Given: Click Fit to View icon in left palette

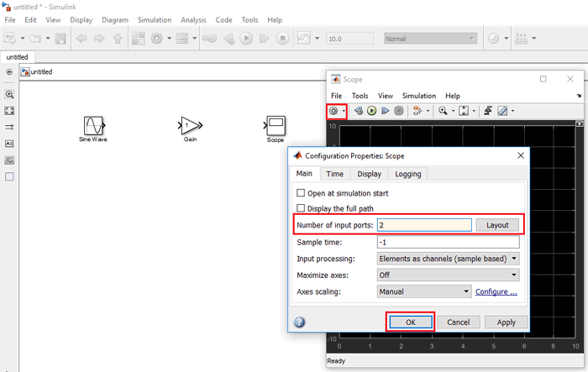Looking at the screenshot, I should click(9, 111).
